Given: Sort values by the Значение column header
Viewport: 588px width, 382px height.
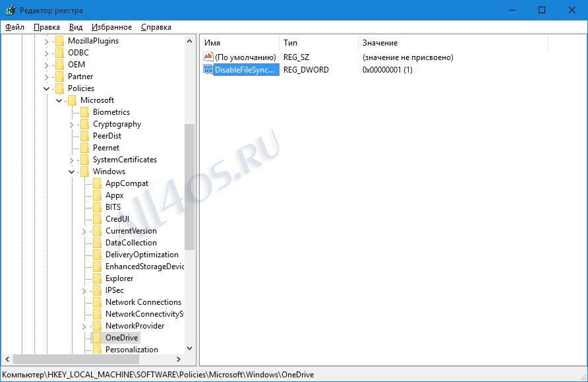Looking at the screenshot, I should 453,43.
